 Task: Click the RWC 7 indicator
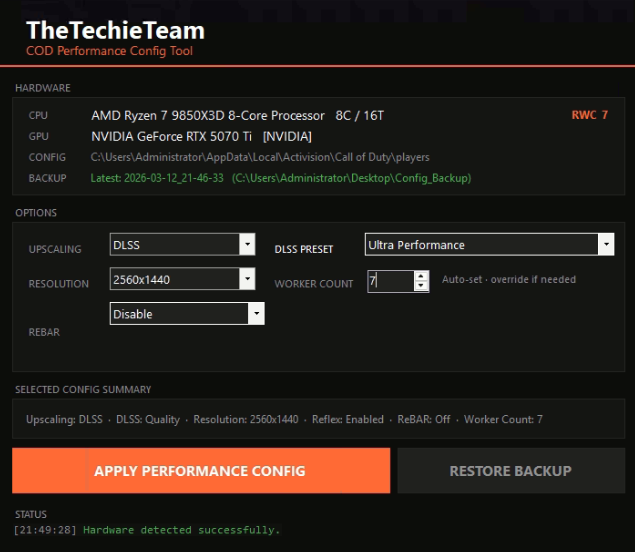pyautogui.click(x=589, y=115)
